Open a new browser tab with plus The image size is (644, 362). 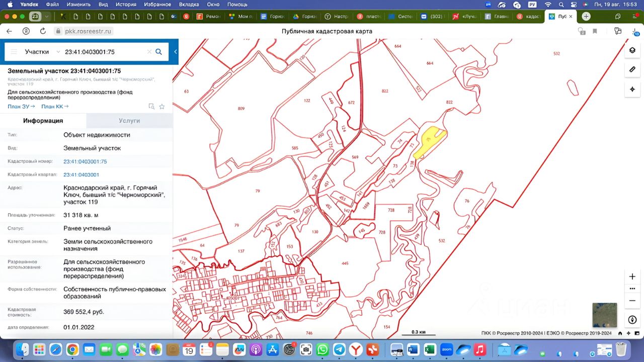point(586,17)
